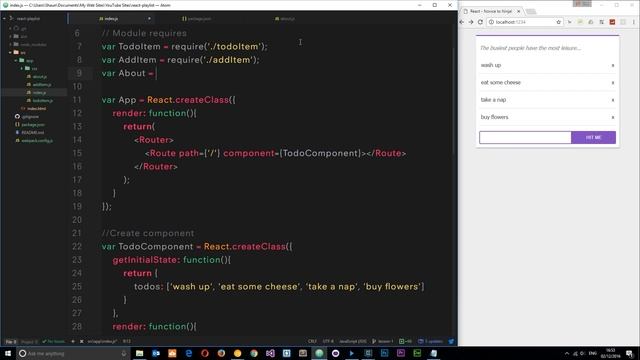Open README.md in the tree view
Screen dimensions: 640x360
pyautogui.click(x=32, y=133)
